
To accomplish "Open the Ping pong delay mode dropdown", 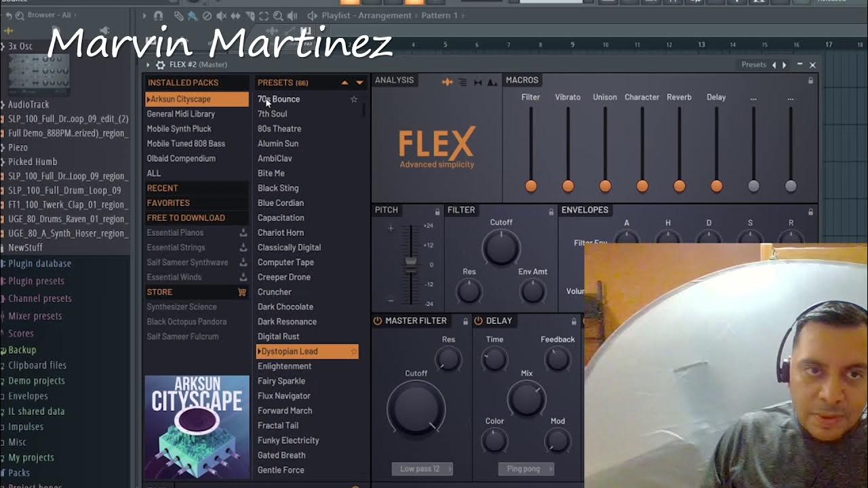I will pos(526,469).
